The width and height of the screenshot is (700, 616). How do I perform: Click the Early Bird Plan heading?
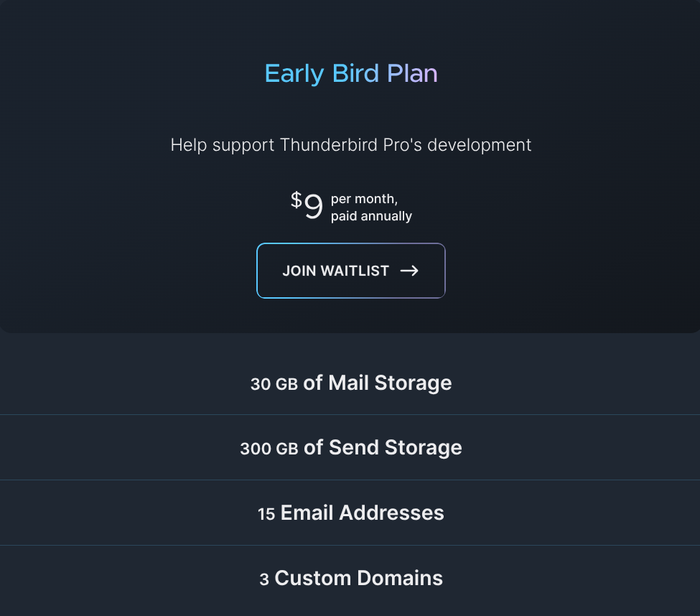(351, 73)
